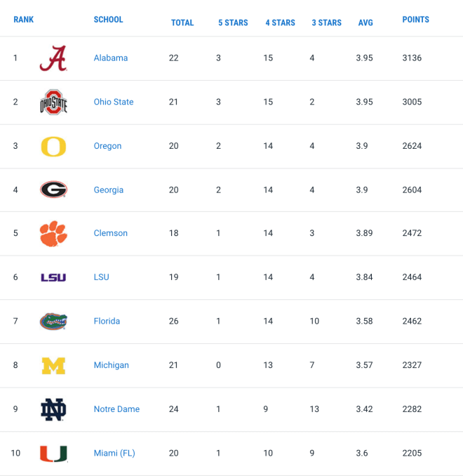
Task: Open the Ohio State school link
Action: point(114,102)
